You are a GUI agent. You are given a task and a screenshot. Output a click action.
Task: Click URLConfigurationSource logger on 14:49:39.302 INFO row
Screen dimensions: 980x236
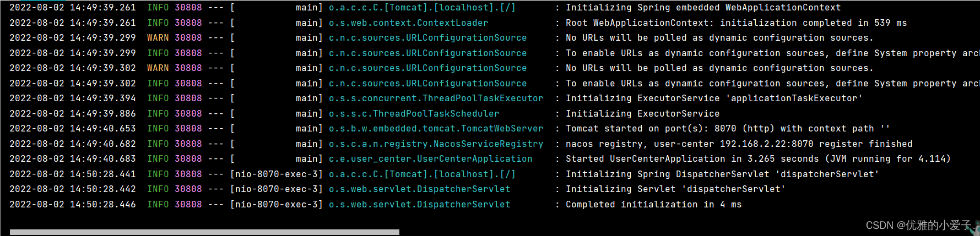427,84
